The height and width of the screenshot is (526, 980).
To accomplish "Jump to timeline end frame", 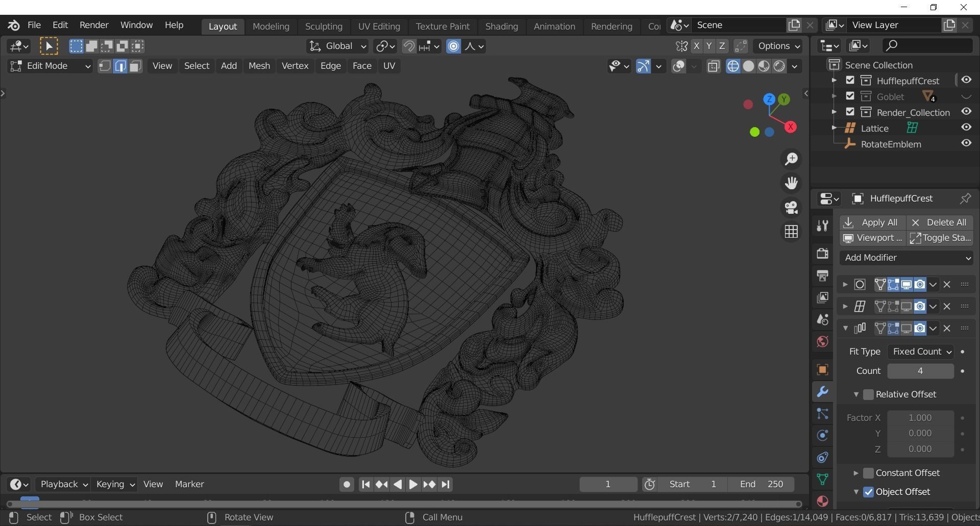I will coord(445,485).
